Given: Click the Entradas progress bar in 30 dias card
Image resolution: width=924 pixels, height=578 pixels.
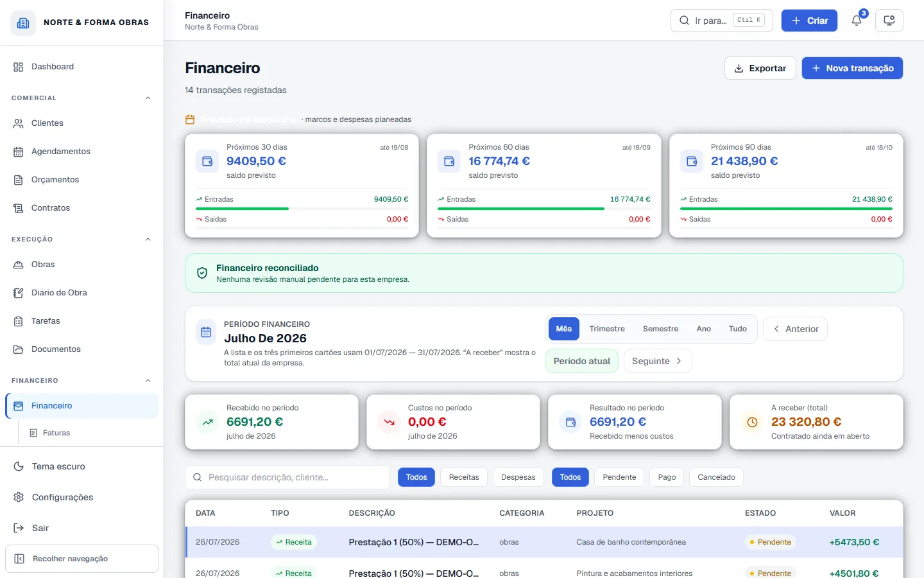Looking at the screenshot, I should coord(302,209).
